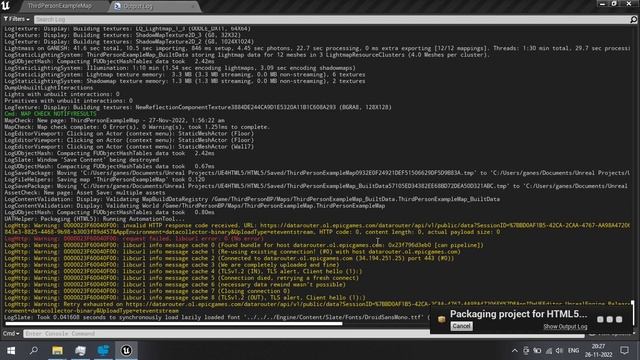The width and height of the screenshot is (640, 360).
Task: Click the magnifier icon in Search Log bar
Action: pyautogui.click(x=633, y=19)
